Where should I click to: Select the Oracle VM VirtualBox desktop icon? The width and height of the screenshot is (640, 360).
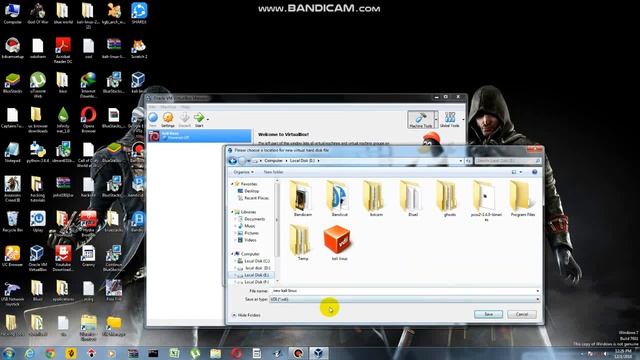[38, 258]
